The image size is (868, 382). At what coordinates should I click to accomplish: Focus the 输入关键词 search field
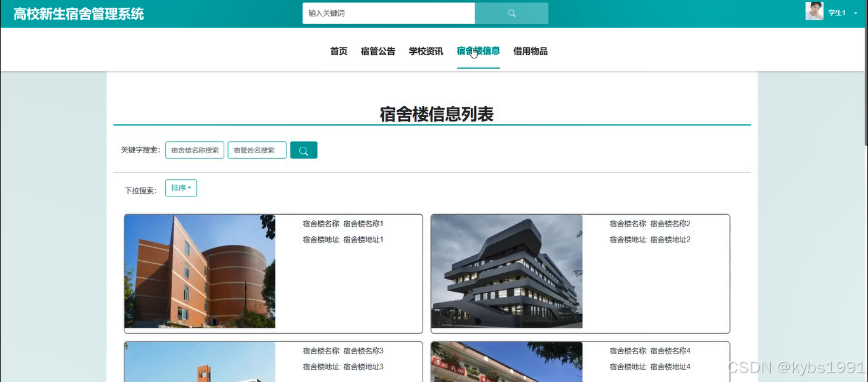click(389, 13)
